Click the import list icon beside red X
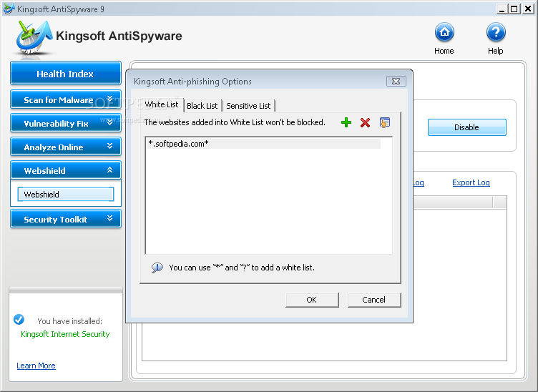This screenshot has height=392, width=538. (385, 122)
